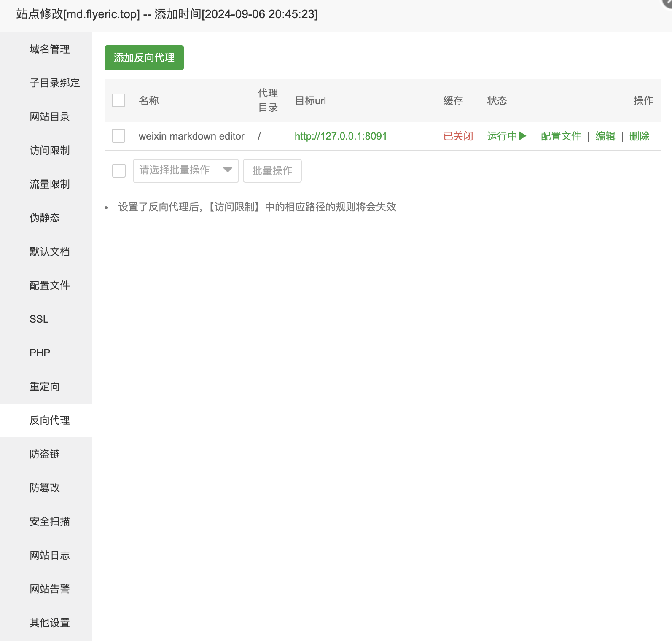
Task: Open the 流量限制 tab
Action: 46,184
